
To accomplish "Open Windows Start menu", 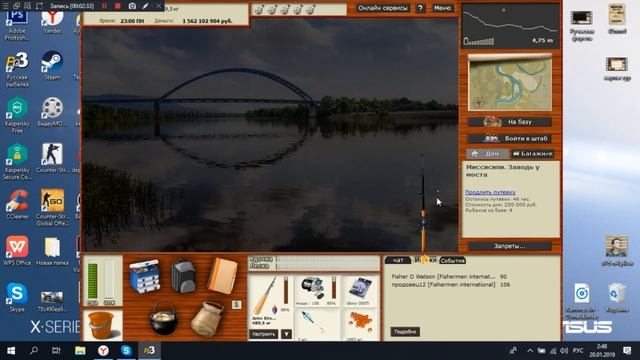I will (x=11, y=351).
